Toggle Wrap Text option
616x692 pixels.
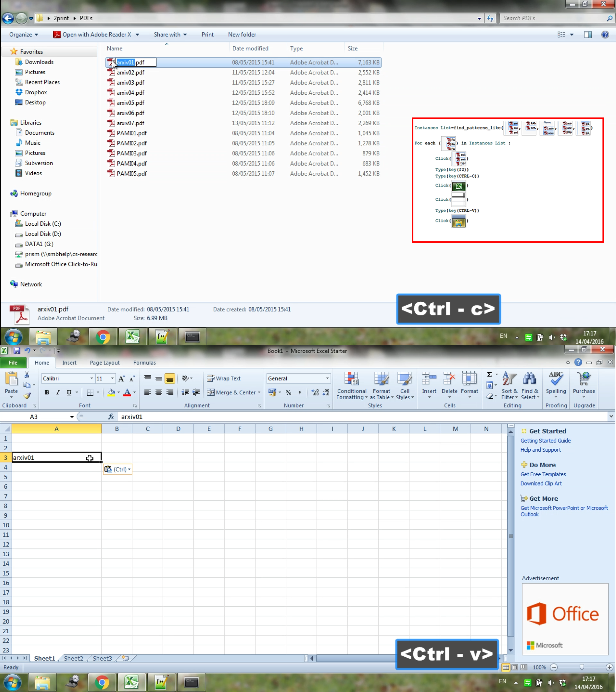(224, 378)
